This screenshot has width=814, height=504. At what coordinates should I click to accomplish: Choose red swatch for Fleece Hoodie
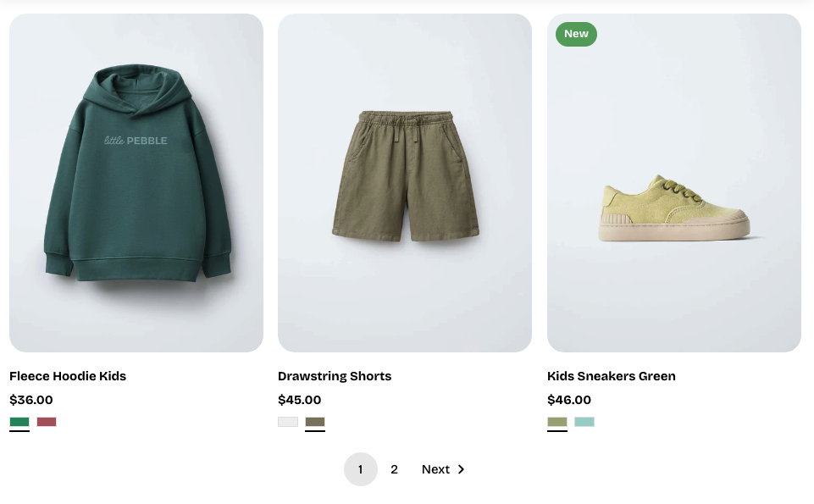coord(47,422)
